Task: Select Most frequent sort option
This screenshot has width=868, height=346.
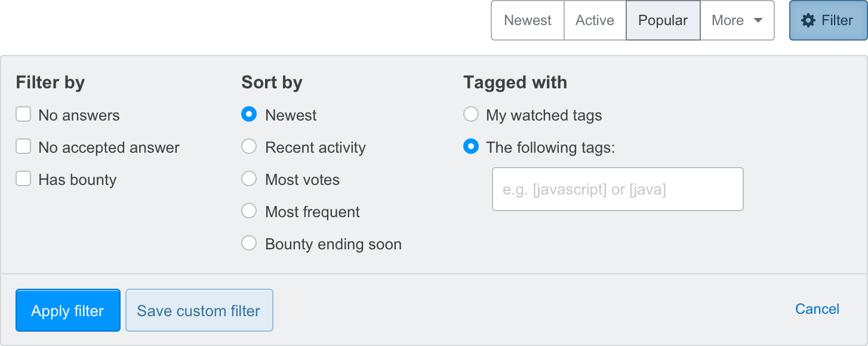Action: click(x=249, y=211)
